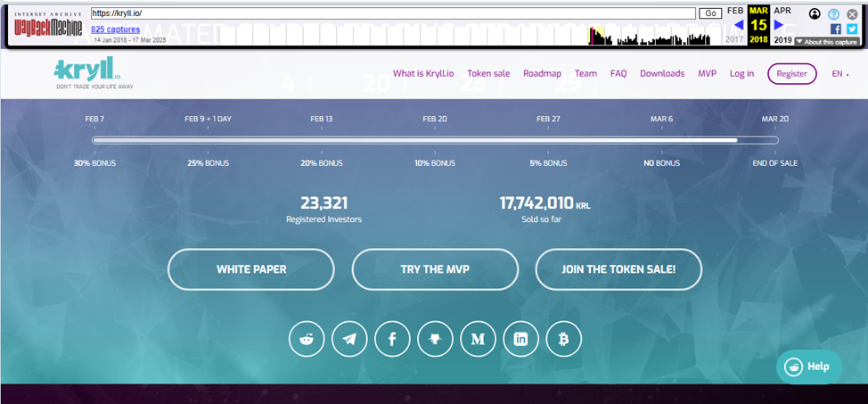This screenshot has width=868, height=404.
Task: Select 2017 year in Wayback bar
Action: pyautogui.click(x=735, y=40)
